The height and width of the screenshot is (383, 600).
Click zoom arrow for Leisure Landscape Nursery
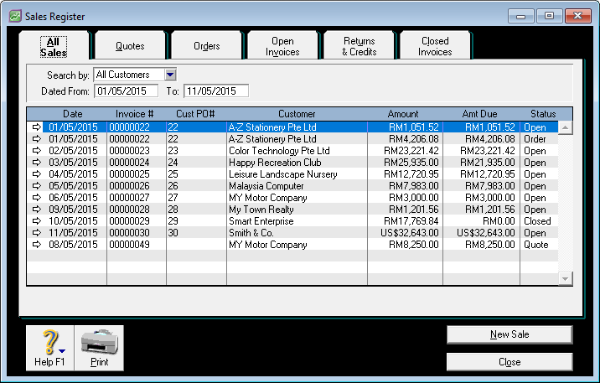coord(36,174)
